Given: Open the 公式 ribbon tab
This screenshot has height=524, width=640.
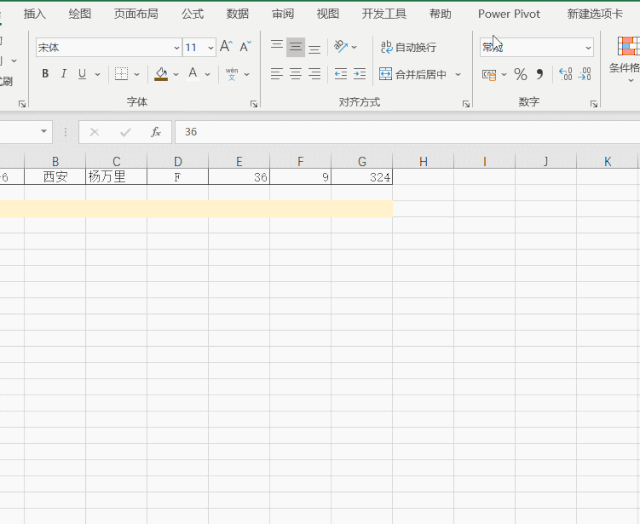Looking at the screenshot, I should (192, 14).
